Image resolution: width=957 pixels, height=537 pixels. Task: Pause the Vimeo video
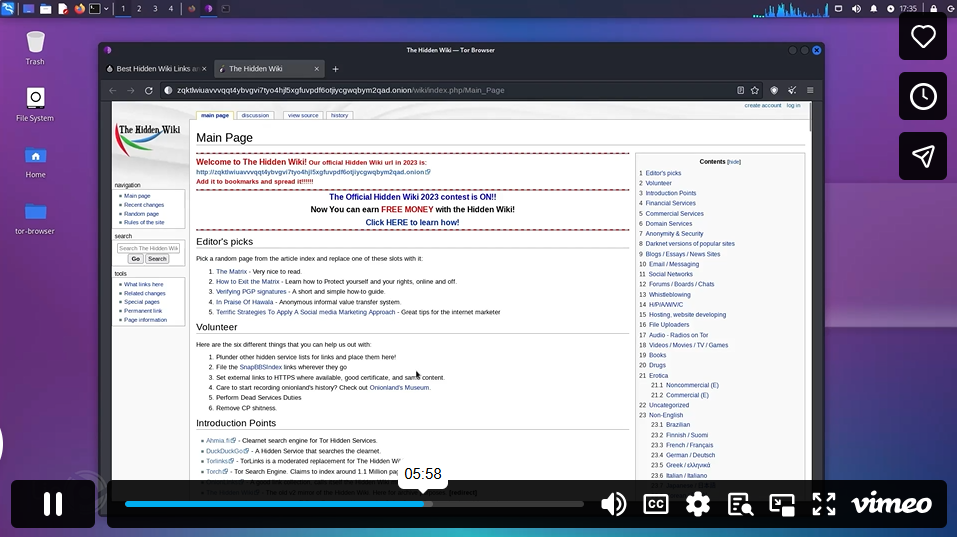coord(53,503)
